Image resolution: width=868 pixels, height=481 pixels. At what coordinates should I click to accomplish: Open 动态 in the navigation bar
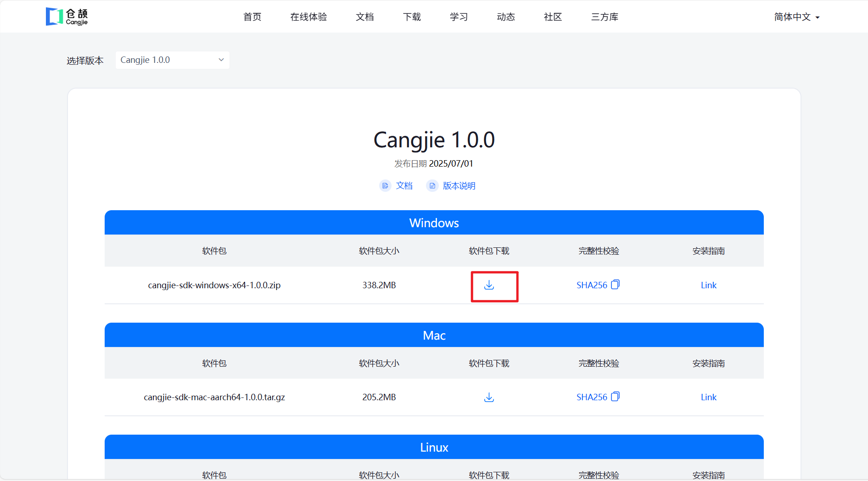tap(506, 17)
